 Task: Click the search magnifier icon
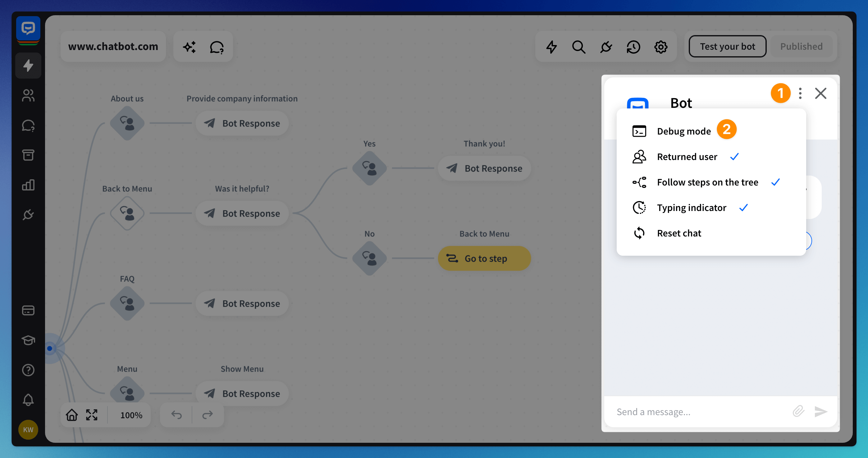578,47
